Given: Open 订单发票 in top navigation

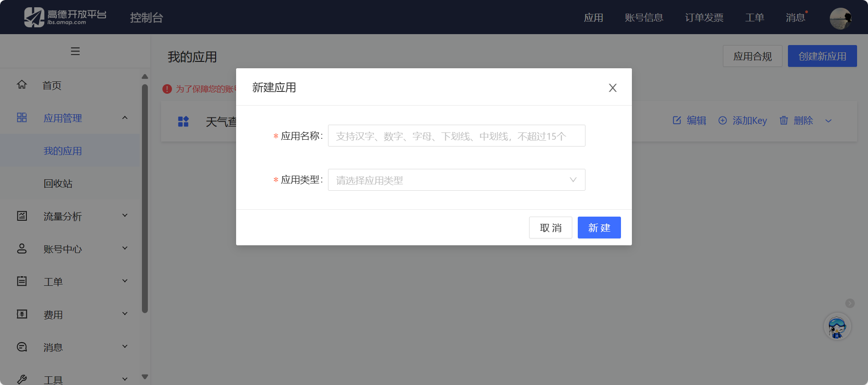Looking at the screenshot, I should point(704,18).
